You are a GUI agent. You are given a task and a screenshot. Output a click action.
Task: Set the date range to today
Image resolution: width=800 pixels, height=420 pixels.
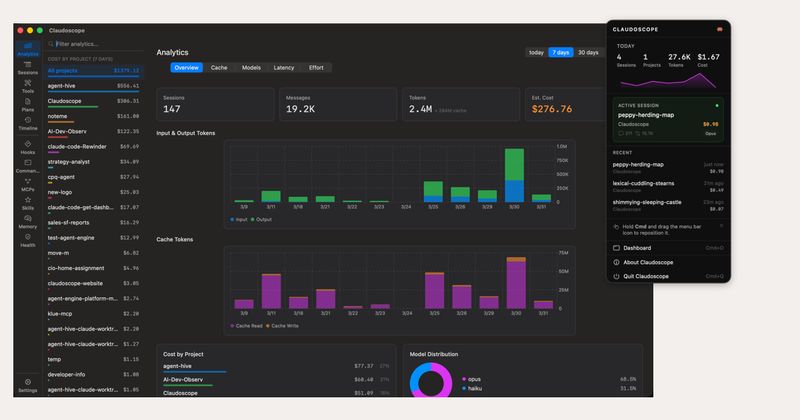click(x=536, y=52)
